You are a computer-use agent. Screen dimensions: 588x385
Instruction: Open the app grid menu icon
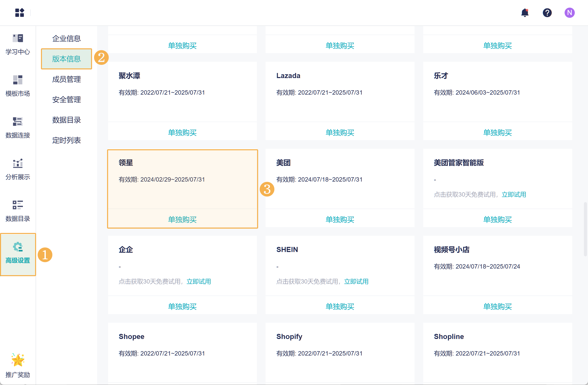tap(20, 12)
